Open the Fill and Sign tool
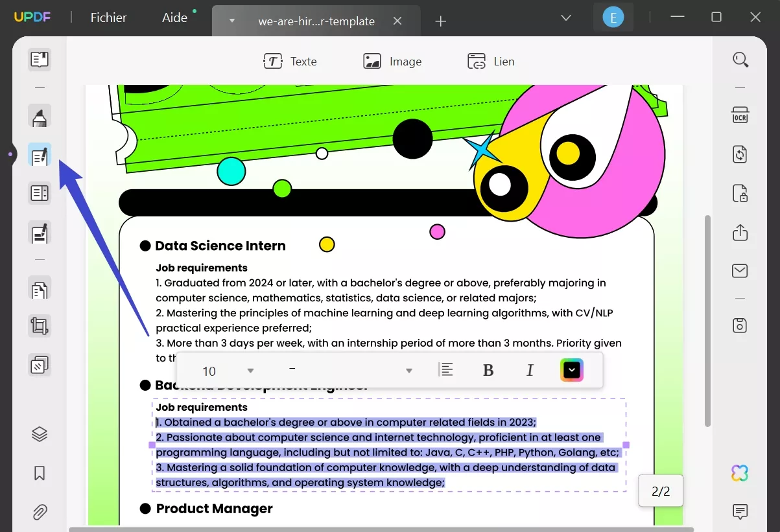This screenshot has height=532, width=780. 40,232
